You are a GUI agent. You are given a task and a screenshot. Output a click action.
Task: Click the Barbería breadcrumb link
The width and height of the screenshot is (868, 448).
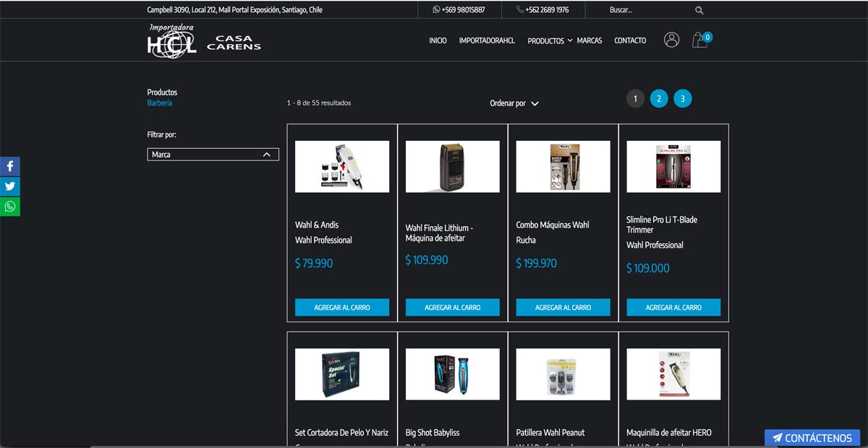pyautogui.click(x=160, y=103)
